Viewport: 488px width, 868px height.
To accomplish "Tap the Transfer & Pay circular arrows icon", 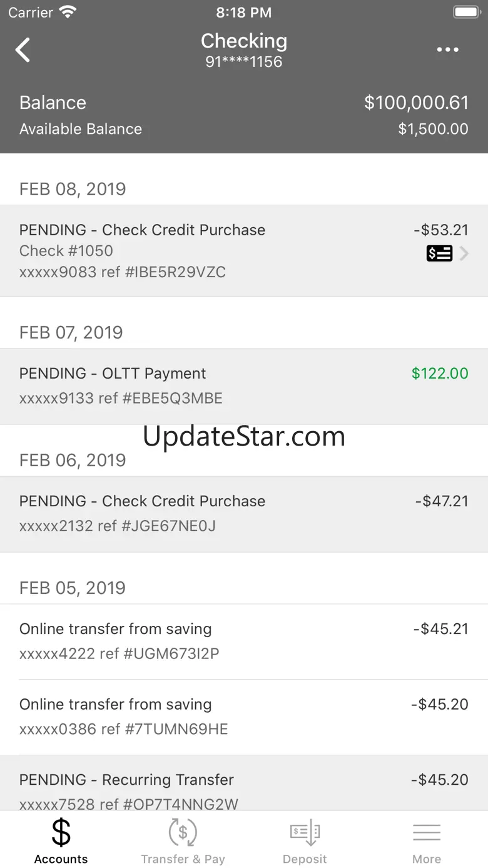I will coord(183,832).
